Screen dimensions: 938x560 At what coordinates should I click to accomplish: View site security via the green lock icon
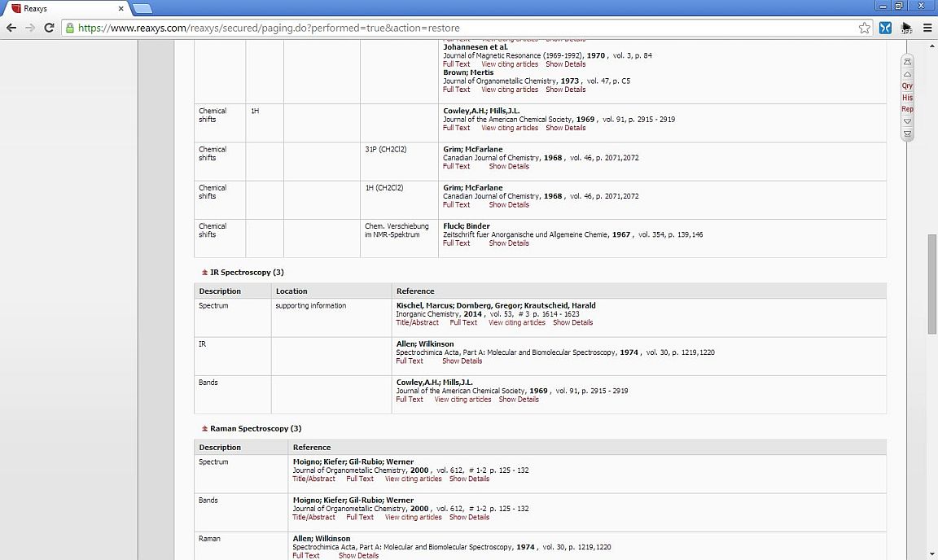click(70, 28)
